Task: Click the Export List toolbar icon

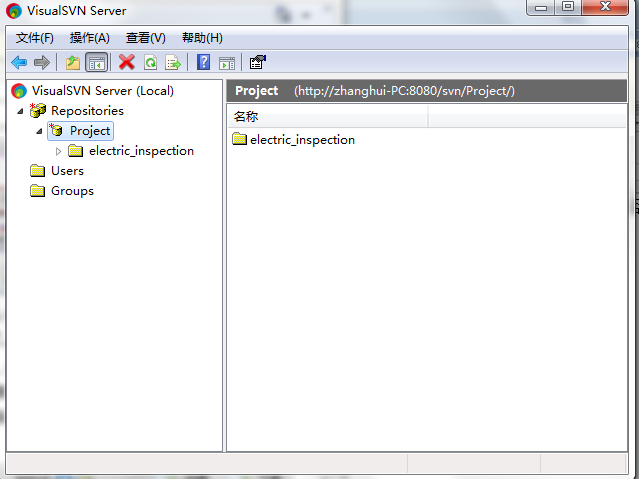Action: tap(173, 62)
